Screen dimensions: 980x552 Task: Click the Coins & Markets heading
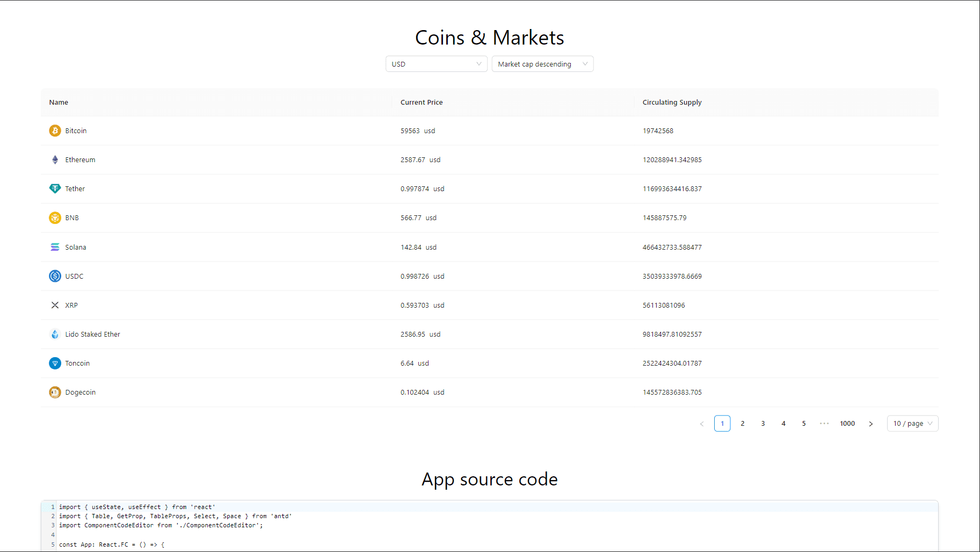[x=490, y=38]
